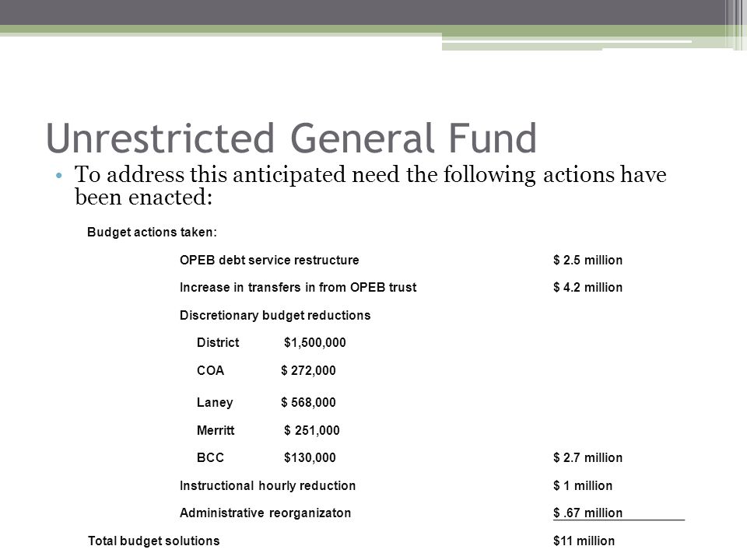This screenshot has width=747, height=560.
Task: Click 'Instructional hourly reduction' line
Action: tap(267, 485)
